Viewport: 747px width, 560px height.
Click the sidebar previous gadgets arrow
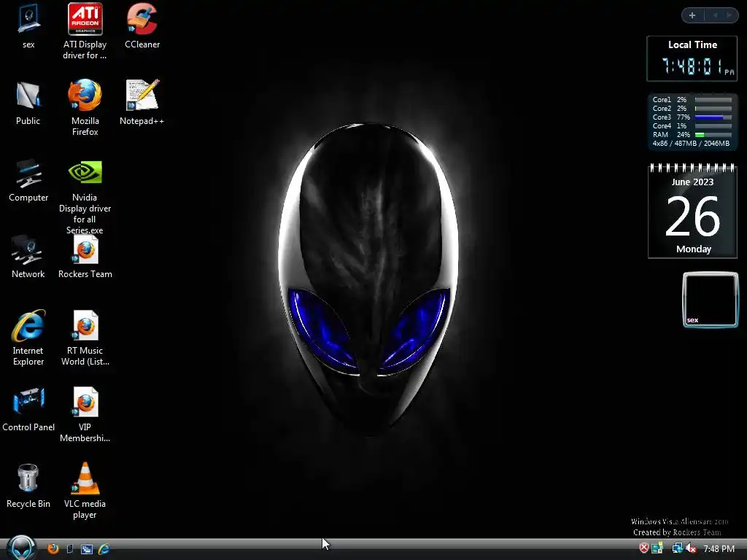tap(715, 15)
